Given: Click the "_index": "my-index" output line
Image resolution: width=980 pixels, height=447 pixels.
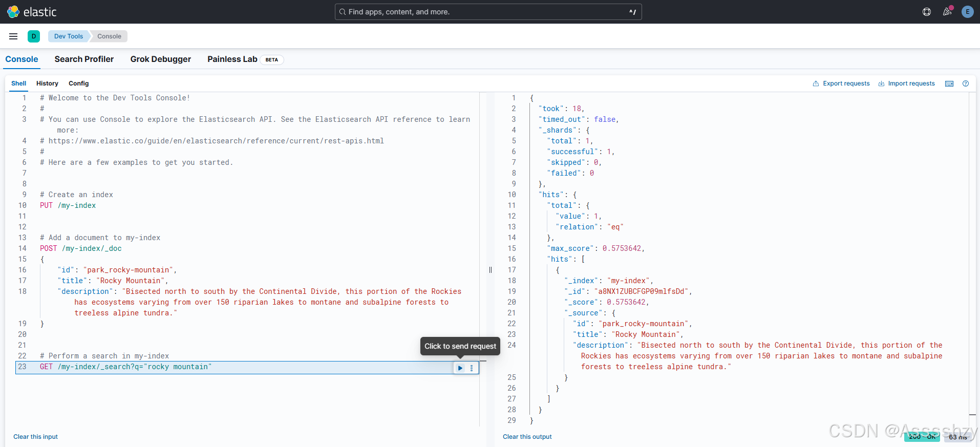Looking at the screenshot, I should tap(609, 281).
